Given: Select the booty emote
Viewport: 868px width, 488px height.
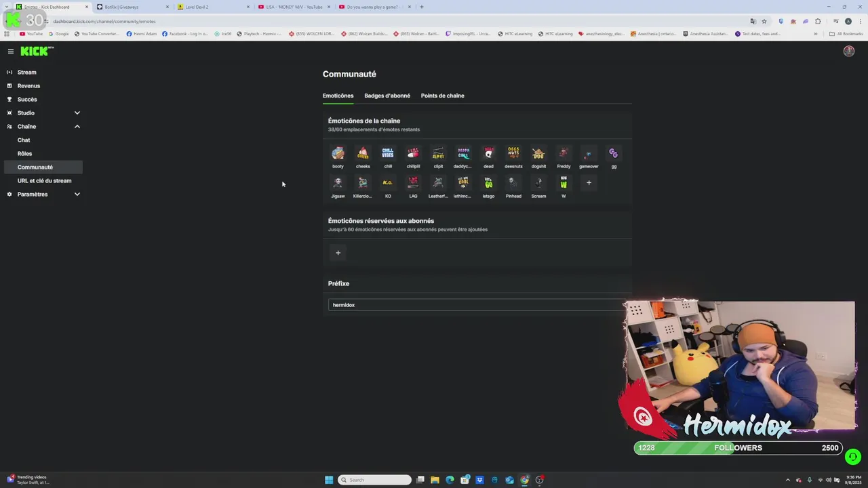Looking at the screenshot, I should [338, 153].
